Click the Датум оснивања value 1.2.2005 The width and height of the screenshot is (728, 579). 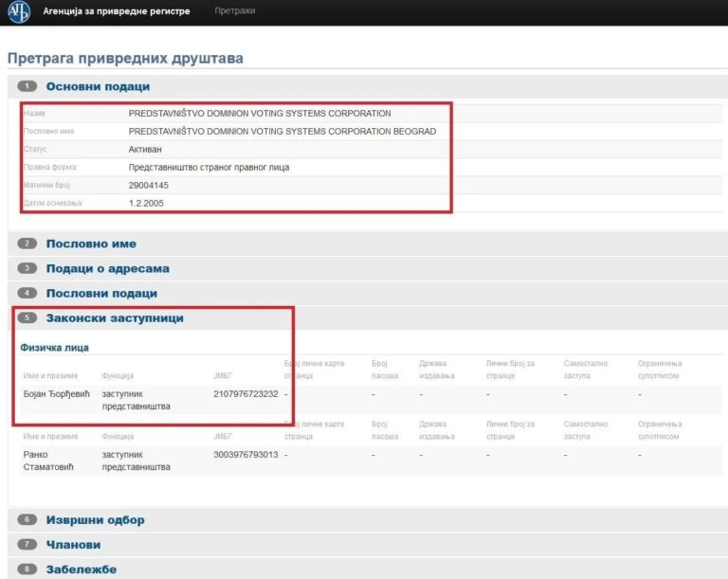pyautogui.click(x=146, y=203)
